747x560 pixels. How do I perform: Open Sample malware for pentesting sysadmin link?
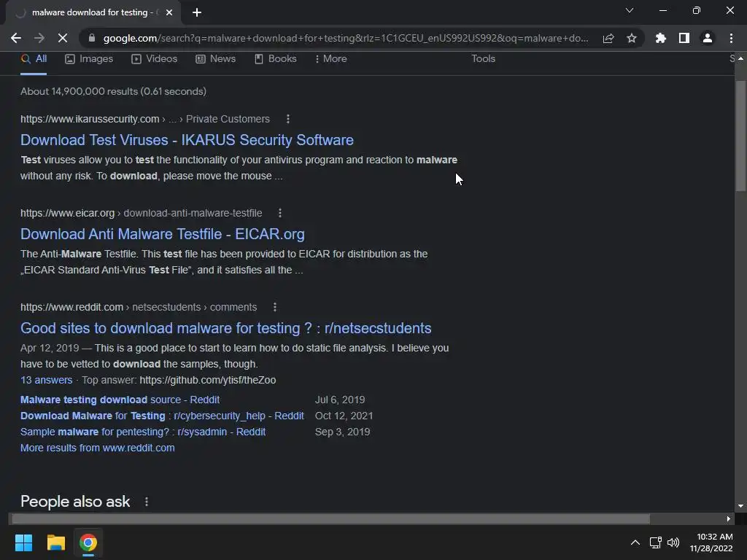tap(143, 432)
